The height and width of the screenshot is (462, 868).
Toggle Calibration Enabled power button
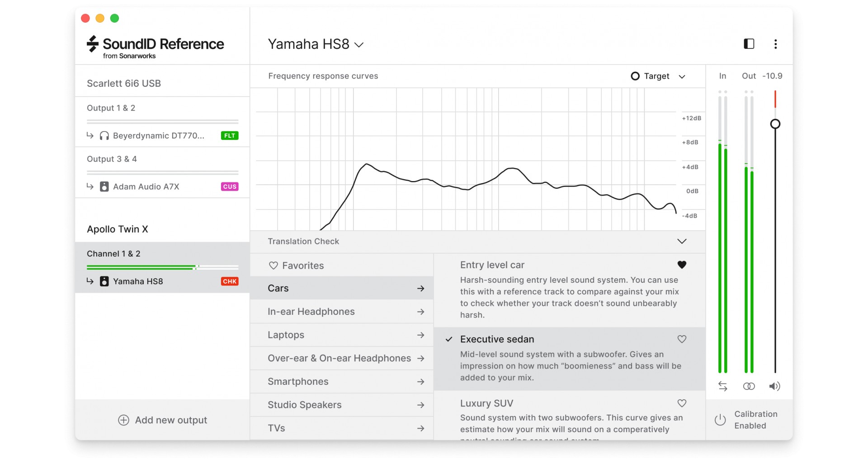click(720, 420)
